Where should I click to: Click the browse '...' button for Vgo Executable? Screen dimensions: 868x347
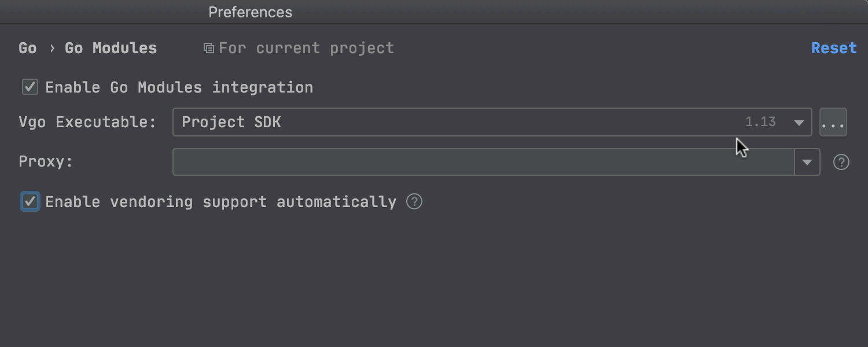[833, 122]
